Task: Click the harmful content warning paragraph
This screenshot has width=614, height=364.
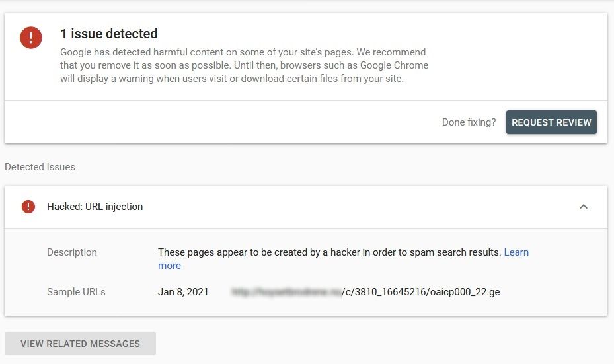Action: pyautogui.click(x=244, y=65)
